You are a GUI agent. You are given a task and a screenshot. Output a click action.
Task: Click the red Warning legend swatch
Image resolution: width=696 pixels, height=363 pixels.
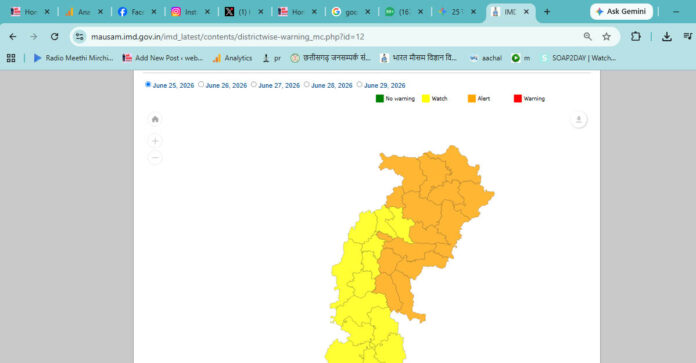point(518,99)
